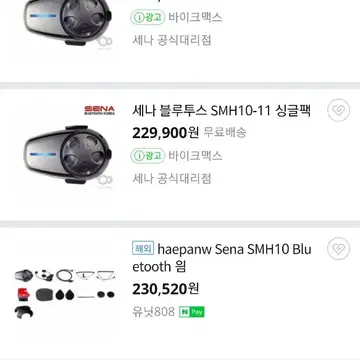This screenshot has width=360, height=360.
Task: Click the N Pay badge beside 유닛808
Action: [x=192, y=312]
